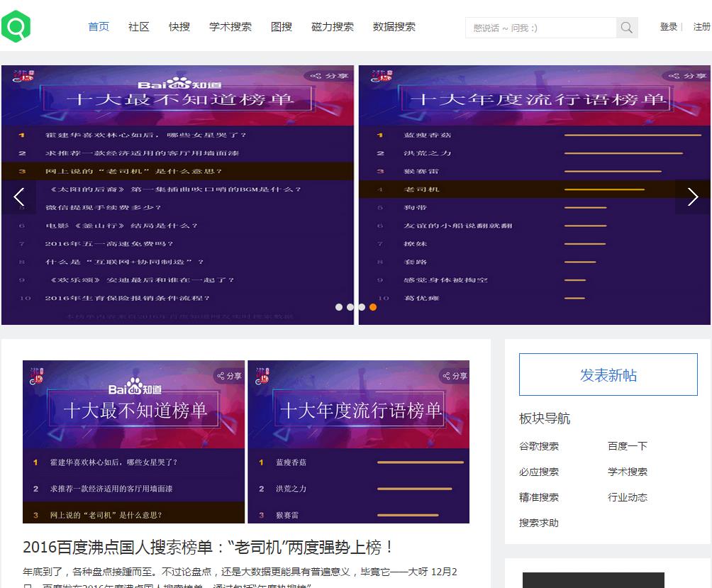712x588 pixels.
Task: Open 精准搜索 board link
Action: [539, 497]
